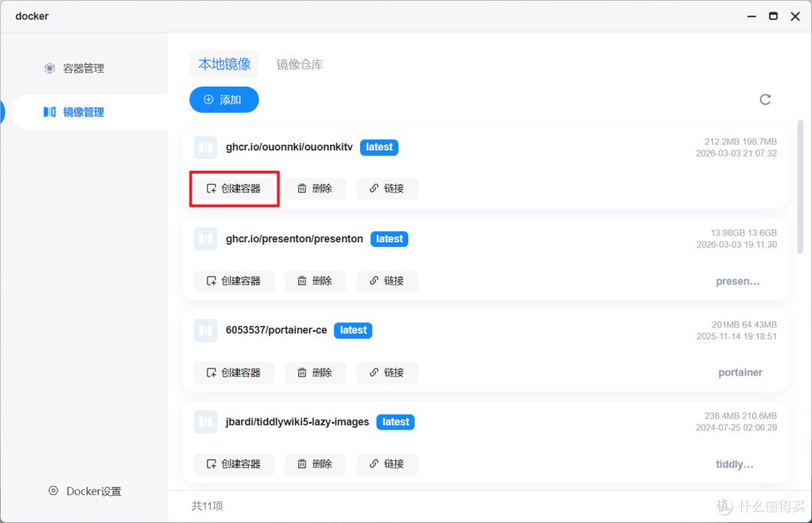This screenshot has height=523, width=812.
Task: Click the tiddlywiki5-lazy-images image icon
Action: click(205, 422)
